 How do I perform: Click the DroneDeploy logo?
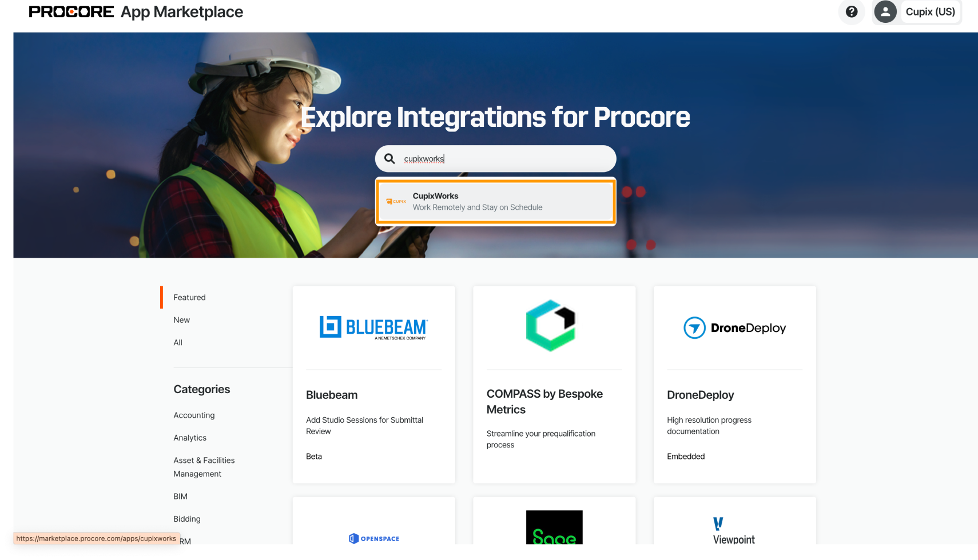[x=734, y=328]
